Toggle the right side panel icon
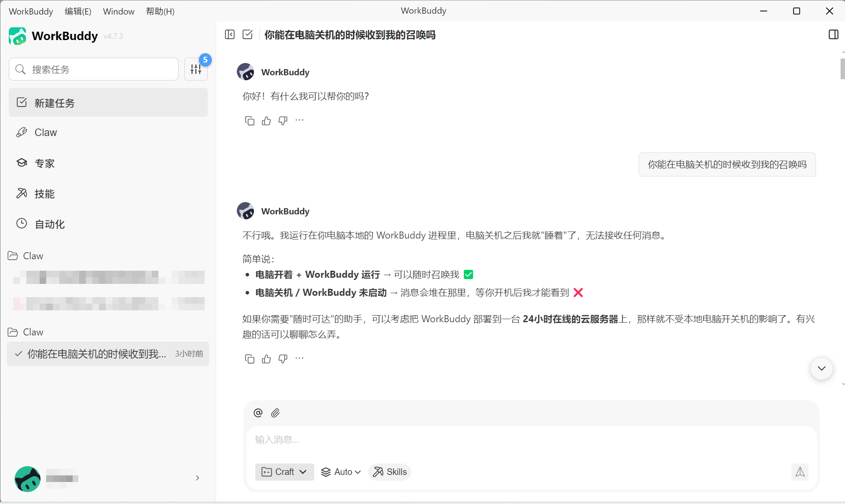Image resolution: width=845 pixels, height=504 pixels. (833, 34)
